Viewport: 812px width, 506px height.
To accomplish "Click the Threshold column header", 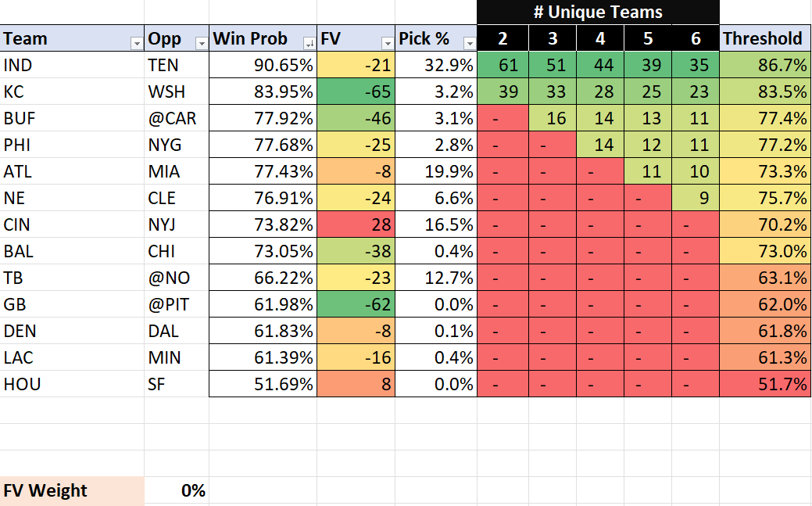I will pyautogui.click(x=763, y=39).
